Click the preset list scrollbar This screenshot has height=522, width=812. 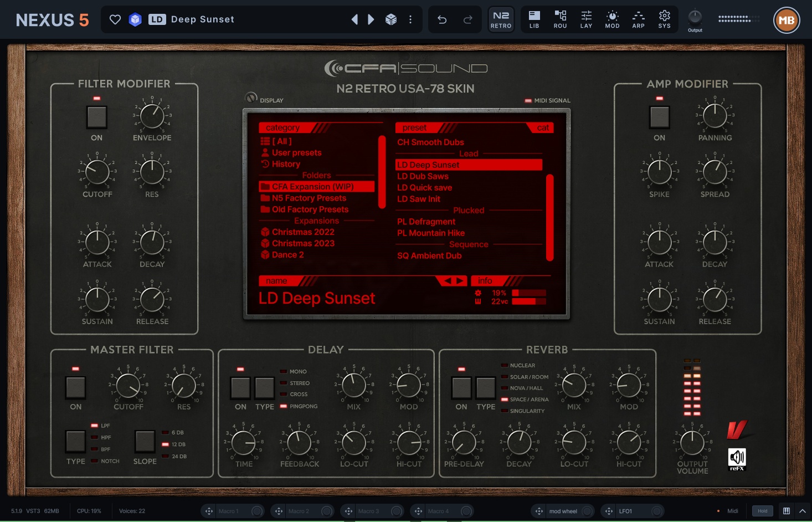point(550,217)
